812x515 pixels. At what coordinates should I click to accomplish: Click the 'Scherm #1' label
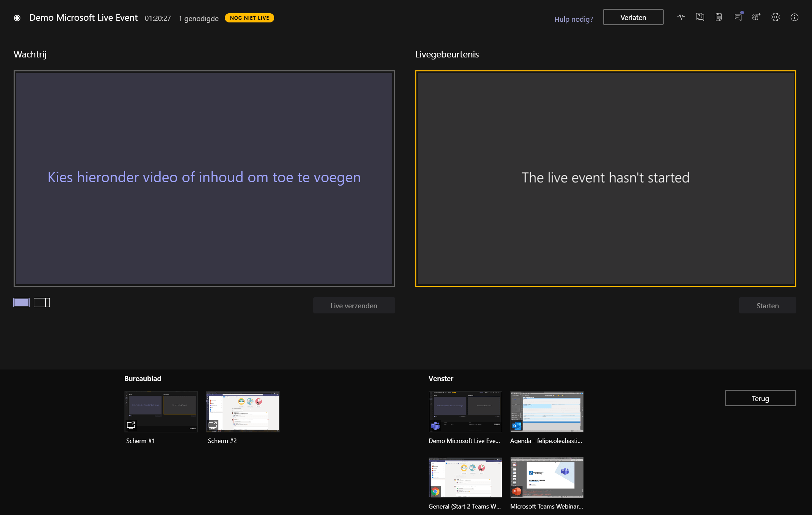[140, 441]
